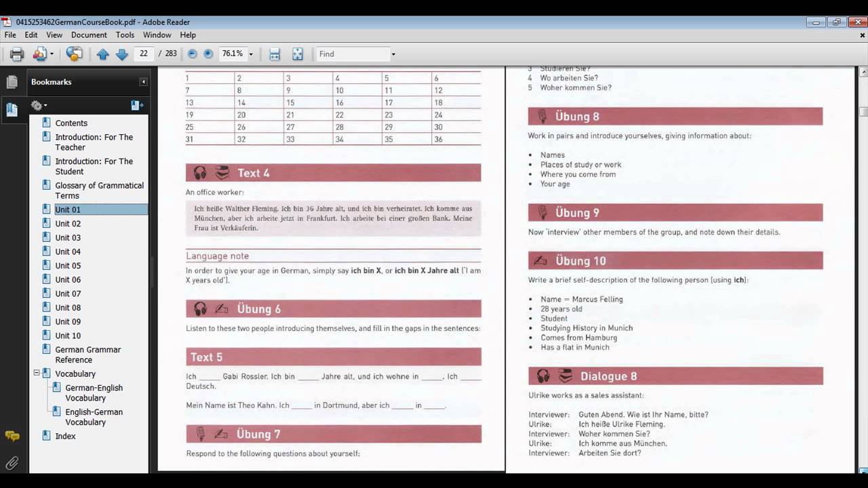This screenshot has width=868, height=488.
Task: Click the page number field showing 22
Action: pyautogui.click(x=144, y=54)
